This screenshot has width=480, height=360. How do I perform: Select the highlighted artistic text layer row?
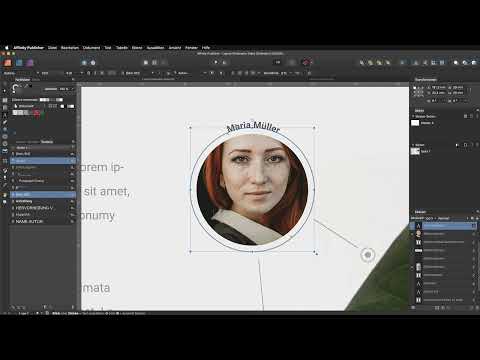(x=443, y=226)
